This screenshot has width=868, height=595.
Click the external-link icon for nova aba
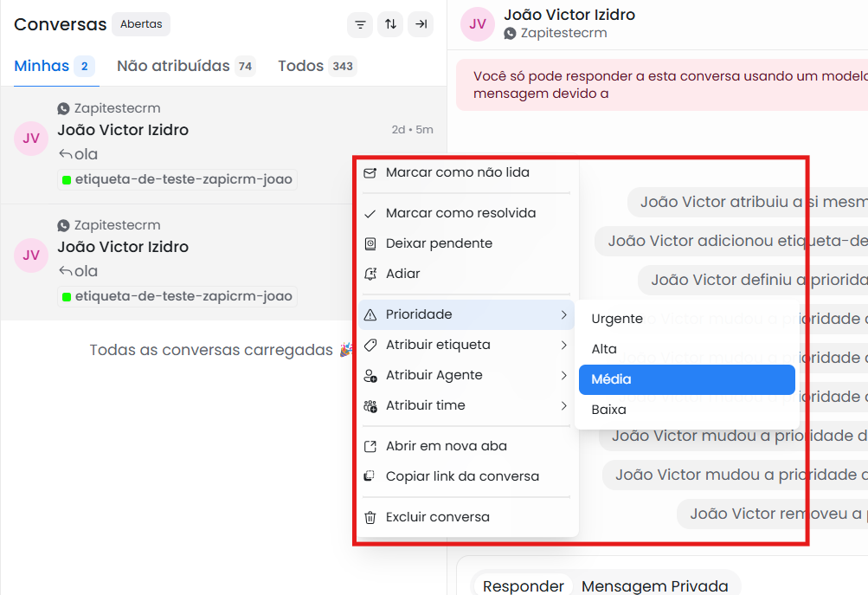tap(370, 447)
